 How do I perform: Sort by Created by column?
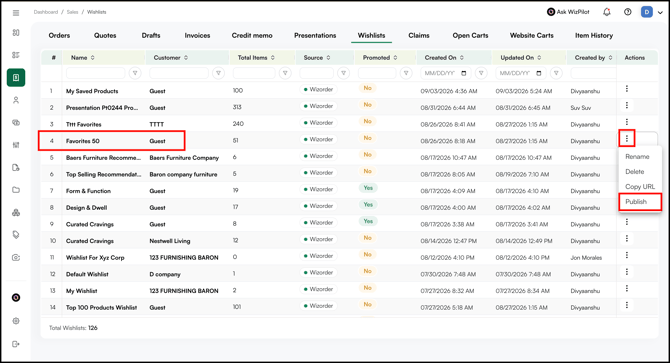[593, 58]
